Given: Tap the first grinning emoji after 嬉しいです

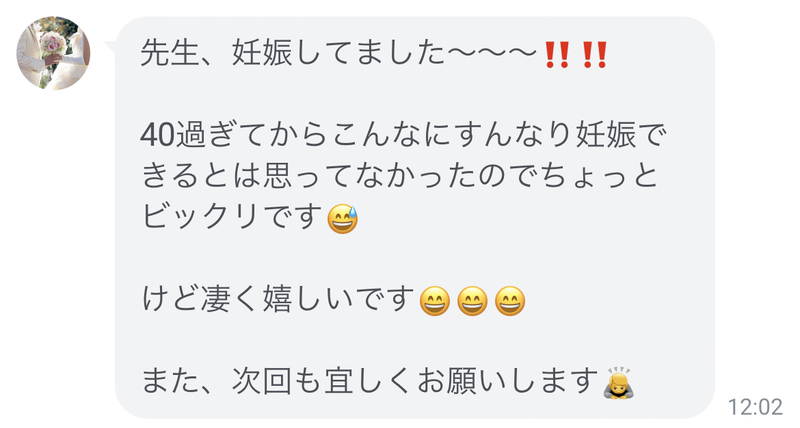Looking at the screenshot, I should pyautogui.click(x=435, y=301).
